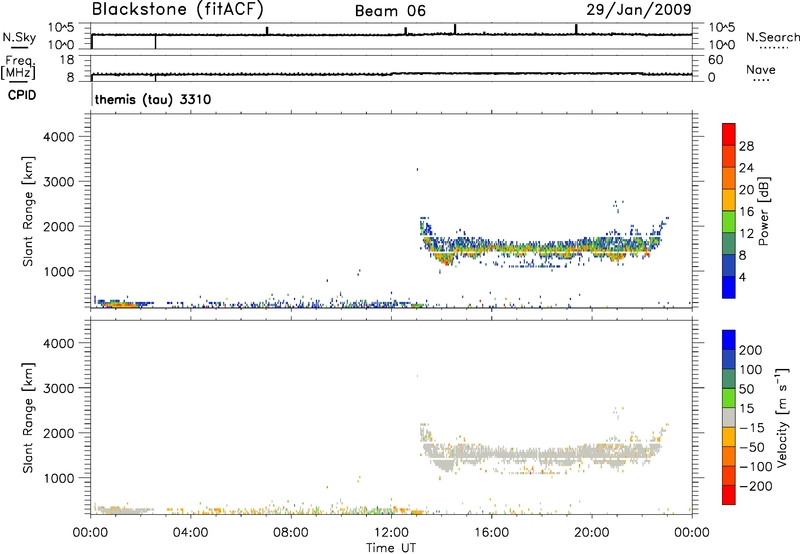Screen dimensions: 800x554
Task: Click the '12:00' time axis tick label
Action: (x=391, y=533)
